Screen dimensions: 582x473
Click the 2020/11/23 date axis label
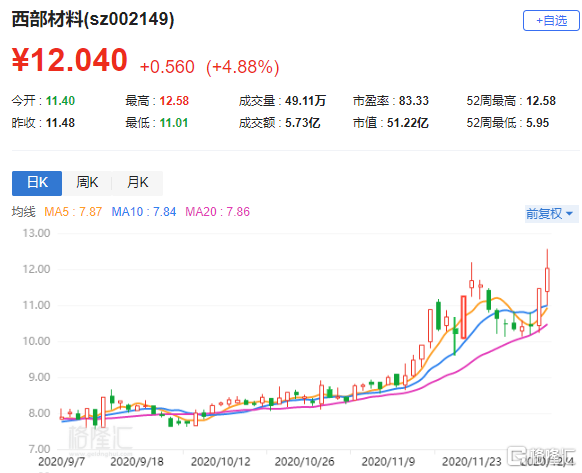click(x=472, y=462)
